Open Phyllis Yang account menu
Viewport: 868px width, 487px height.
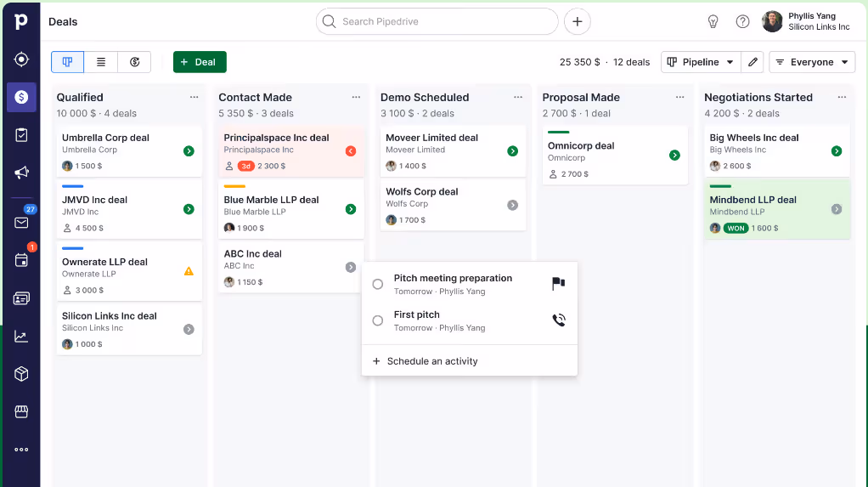coord(806,21)
